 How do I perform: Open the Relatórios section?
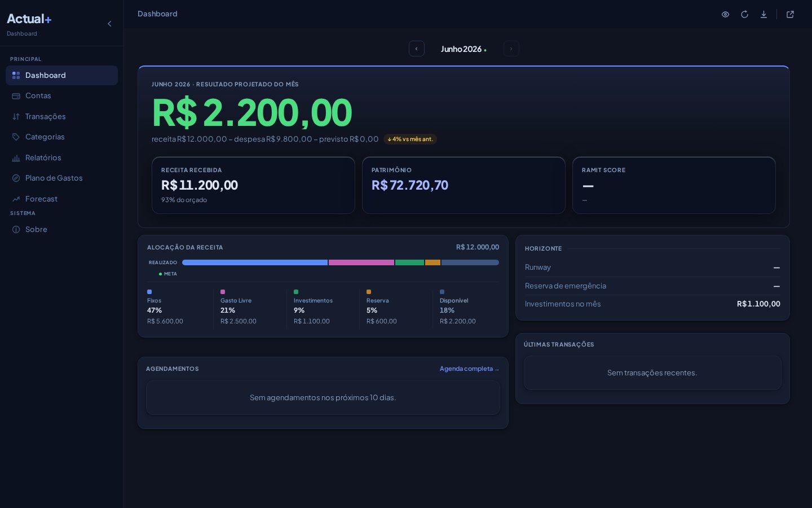(x=61, y=157)
